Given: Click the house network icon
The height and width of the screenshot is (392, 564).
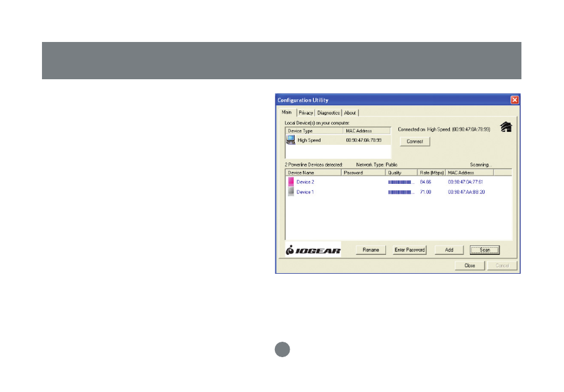Looking at the screenshot, I should (506, 127).
